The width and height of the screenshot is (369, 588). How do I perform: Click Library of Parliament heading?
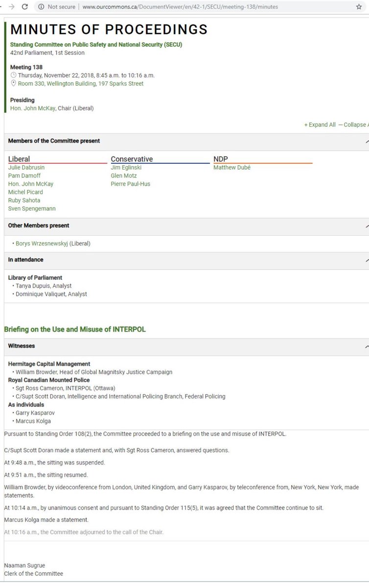(35, 278)
